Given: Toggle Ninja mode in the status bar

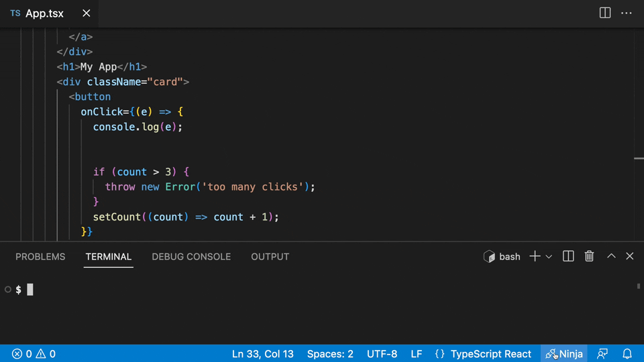Looking at the screenshot, I should pyautogui.click(x=564, y=354).
